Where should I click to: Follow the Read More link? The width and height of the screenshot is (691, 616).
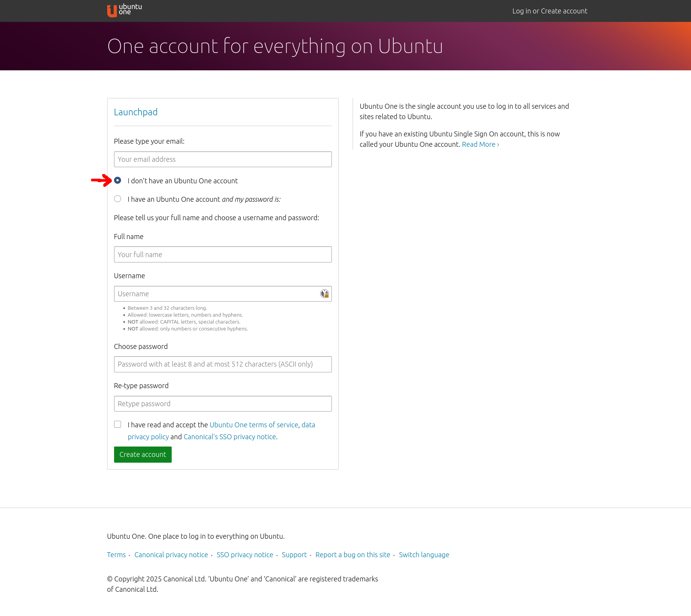(x=480, y=144)
